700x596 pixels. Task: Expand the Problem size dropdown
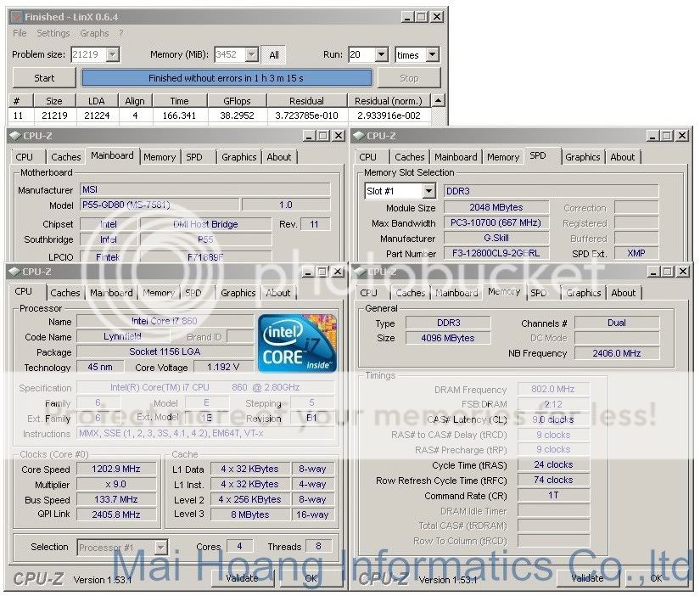coord(113,54)
